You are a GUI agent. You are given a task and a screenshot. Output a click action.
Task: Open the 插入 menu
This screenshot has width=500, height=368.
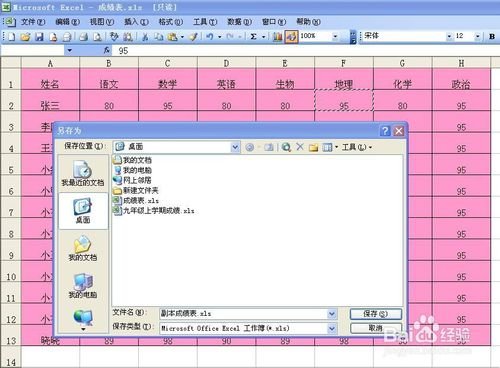[136, 22]
